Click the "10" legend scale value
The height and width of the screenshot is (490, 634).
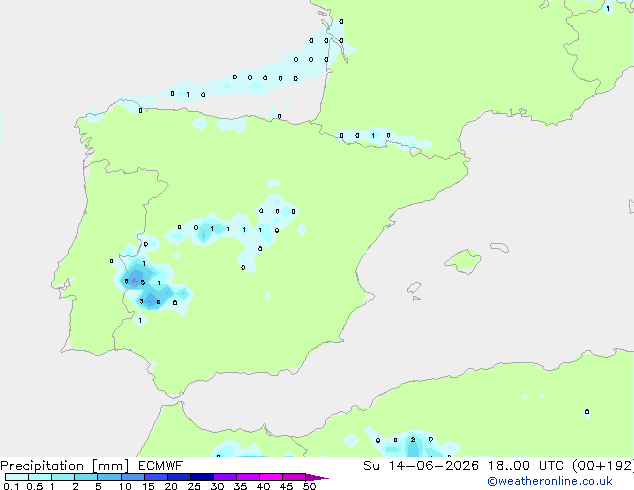125,486
